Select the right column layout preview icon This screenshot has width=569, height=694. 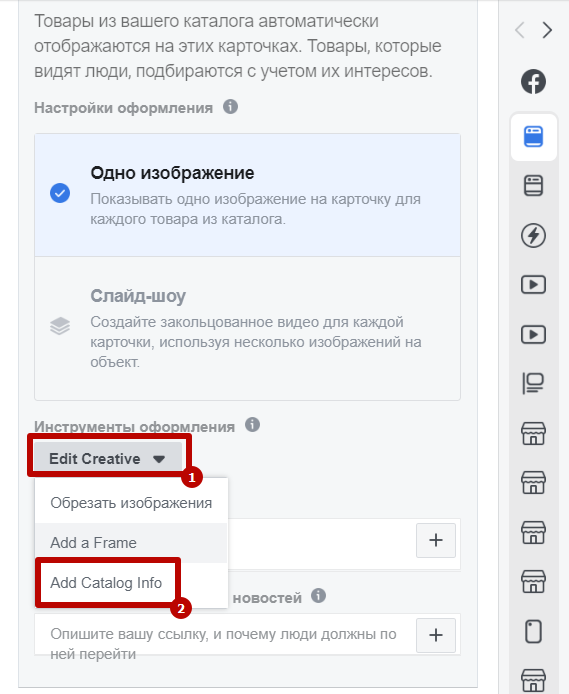coord(533,383)
